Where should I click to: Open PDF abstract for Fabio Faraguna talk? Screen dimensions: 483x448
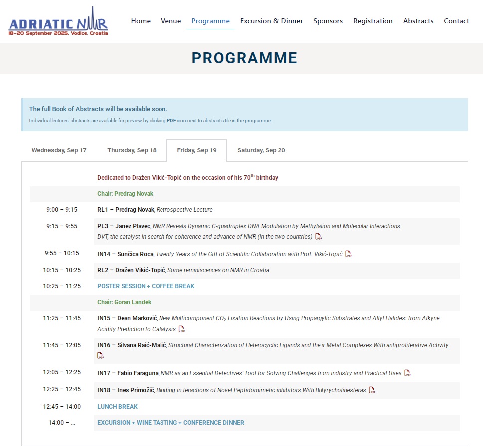[407, 373]
